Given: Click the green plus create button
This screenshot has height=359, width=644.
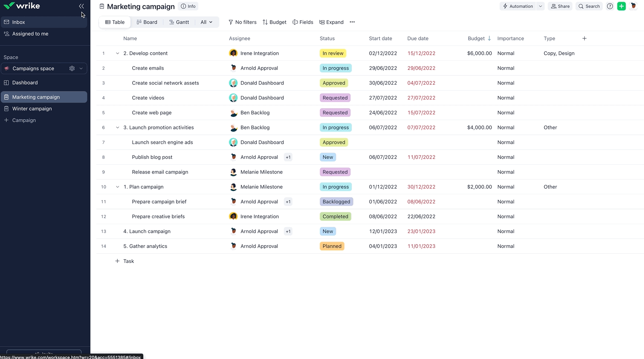Looking at the screenshot, I should [x=621, y=6].
